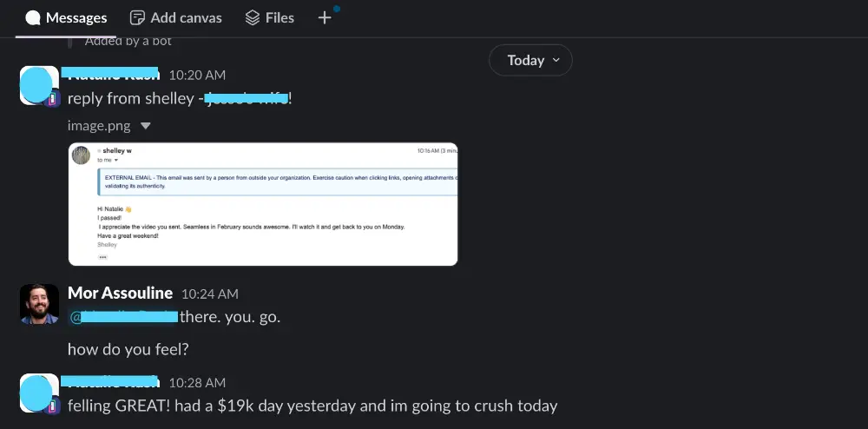Click the 10:20 AM message timestamp
Screen dimensions: 868x429
coord(197,75)
